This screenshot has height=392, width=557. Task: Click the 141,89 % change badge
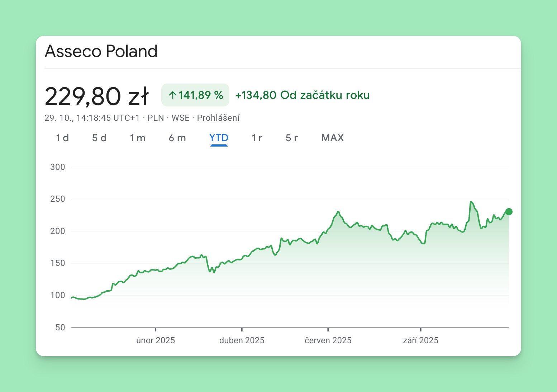coord(195,95)
